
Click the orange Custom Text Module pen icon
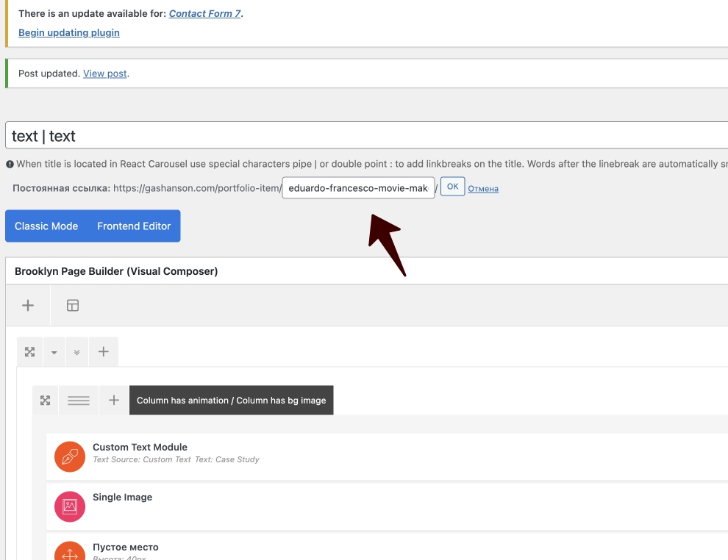click(70, 456)
